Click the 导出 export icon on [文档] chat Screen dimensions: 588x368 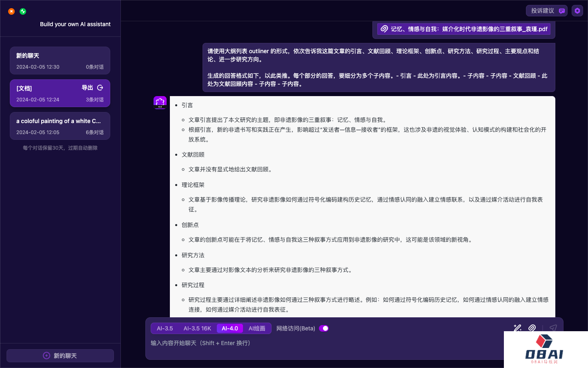click(100, 88)
